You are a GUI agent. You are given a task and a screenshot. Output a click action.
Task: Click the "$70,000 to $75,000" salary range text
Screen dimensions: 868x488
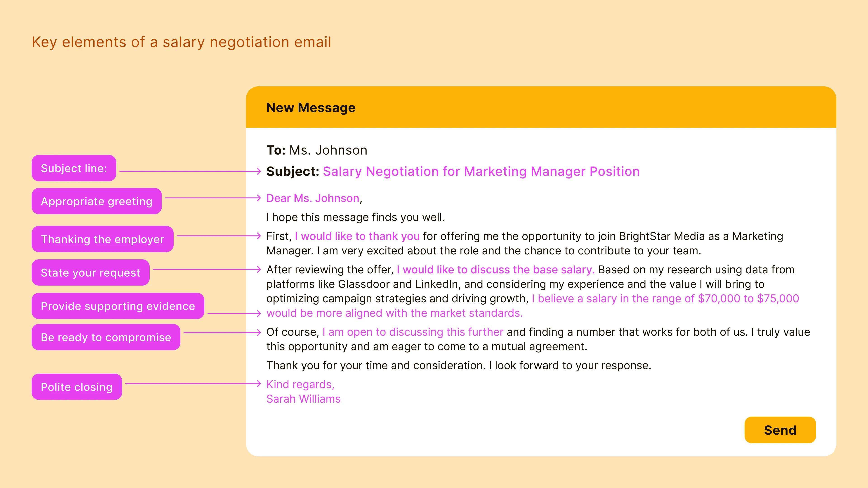pyautogui.click(x=748, y=299)
